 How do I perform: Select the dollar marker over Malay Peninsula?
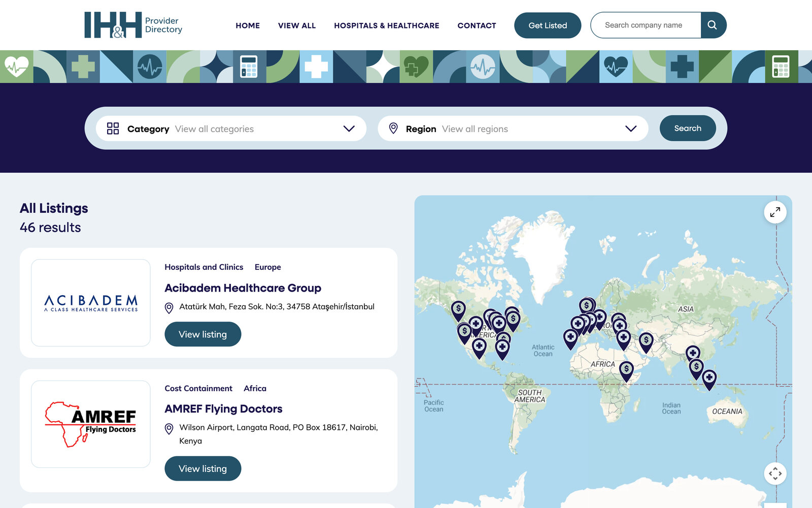(696, 369)
